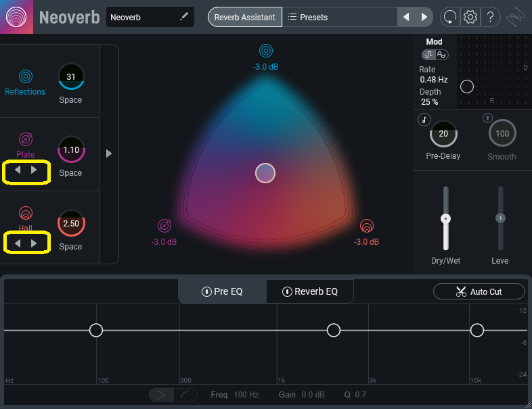Select the previous Hall reverb type
The width and height of the screenshot is (532, 409).
pyautogui.click(x=18, y=243)
